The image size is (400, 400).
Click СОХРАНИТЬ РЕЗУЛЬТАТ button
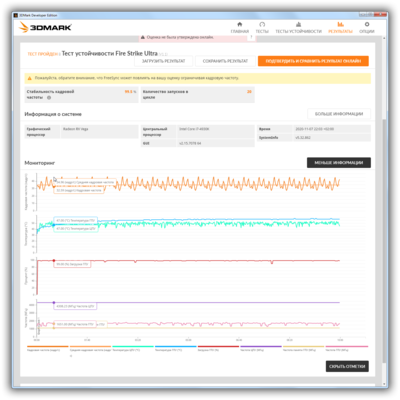(x=225, y=61)
